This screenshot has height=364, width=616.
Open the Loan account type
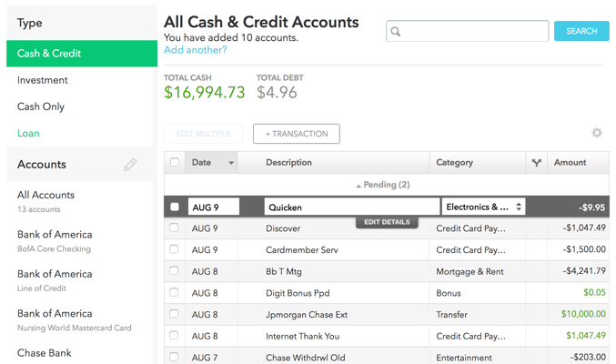pyautogui.click(x=28, y=133)
